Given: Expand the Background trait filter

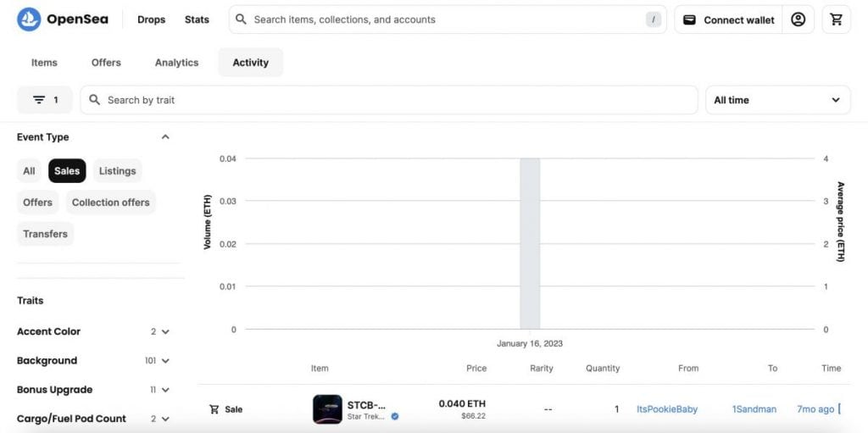Looking at the screenshot, I should click(165, 361).
